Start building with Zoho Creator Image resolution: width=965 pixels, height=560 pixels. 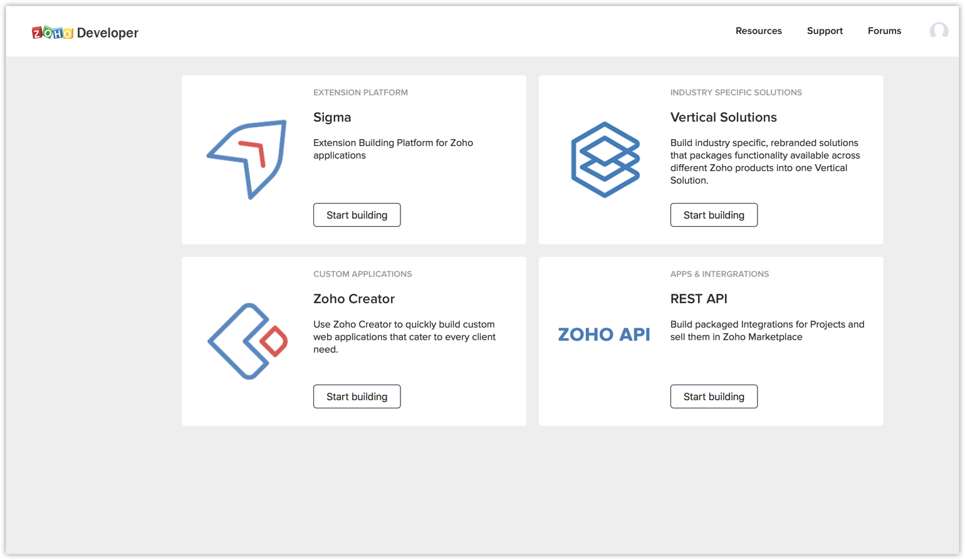pos(357,397)
